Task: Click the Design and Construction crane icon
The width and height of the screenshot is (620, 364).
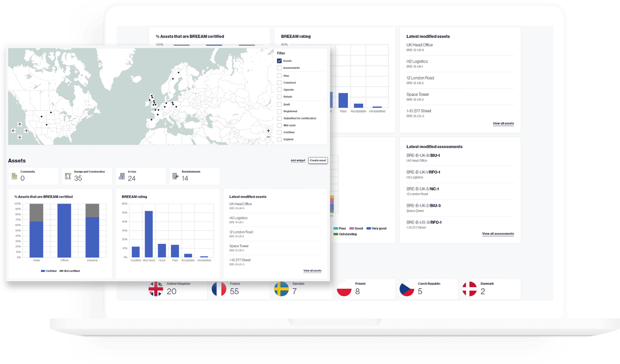Action: (x=68, y=176)
